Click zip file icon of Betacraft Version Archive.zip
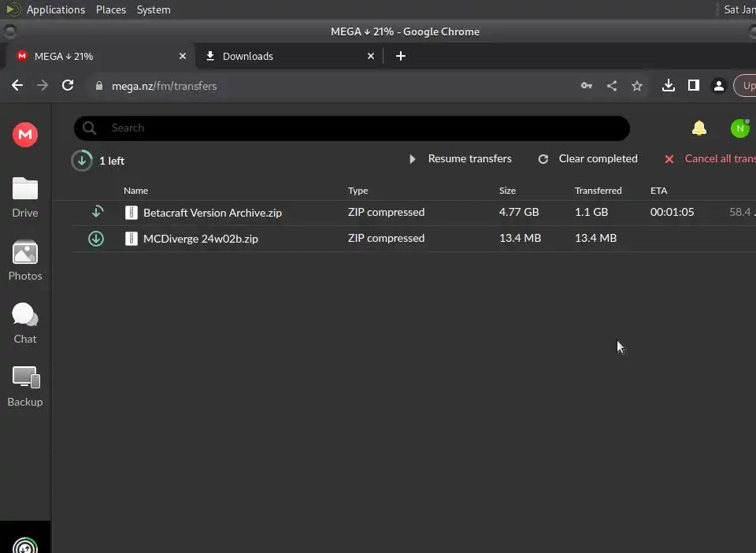Screen dimensions: 756x553 132,213
